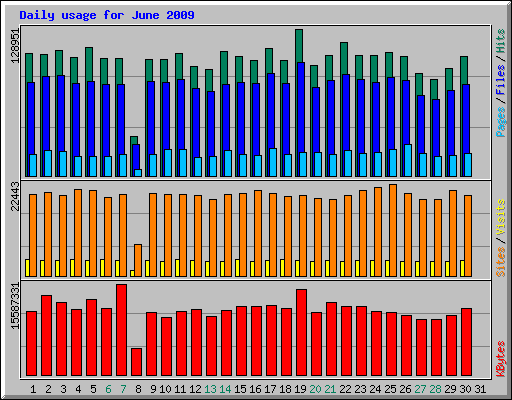Click day label 17 on the x-axis
This screenshot has width=512, height=400.
point(270,389)
